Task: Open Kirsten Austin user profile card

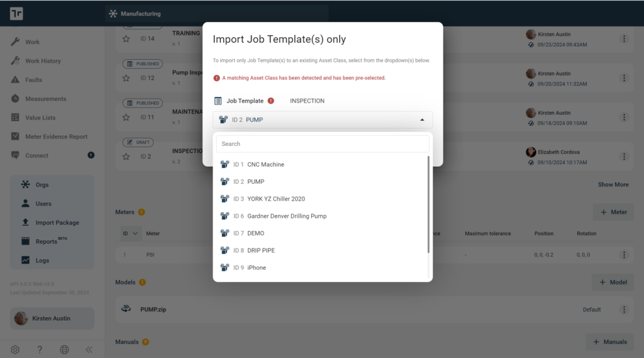Action: [52, 318]
